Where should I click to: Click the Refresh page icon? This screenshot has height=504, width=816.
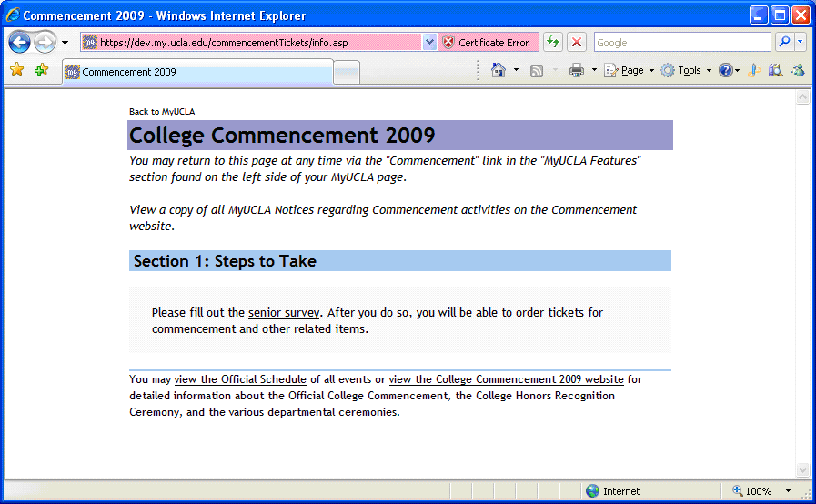(x=553, y=43)
